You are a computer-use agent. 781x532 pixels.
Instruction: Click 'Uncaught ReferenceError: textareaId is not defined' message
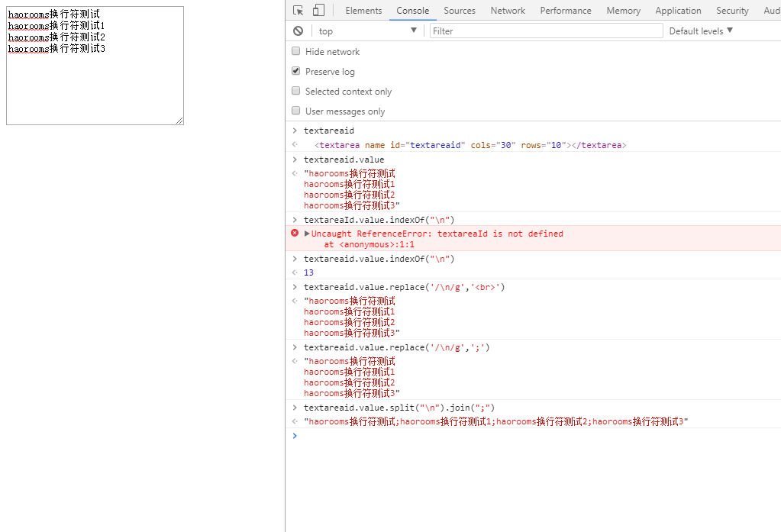click(x=437, y=234)
